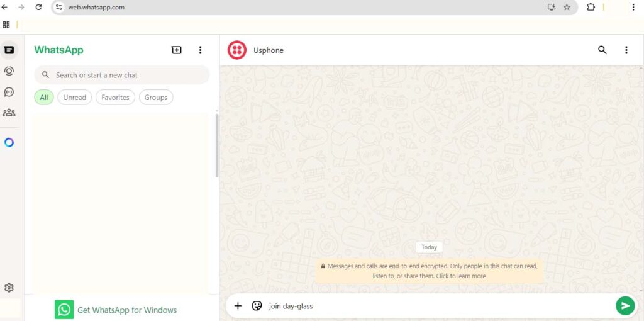Open Usphone contact name header

click(x=269, y=50)
